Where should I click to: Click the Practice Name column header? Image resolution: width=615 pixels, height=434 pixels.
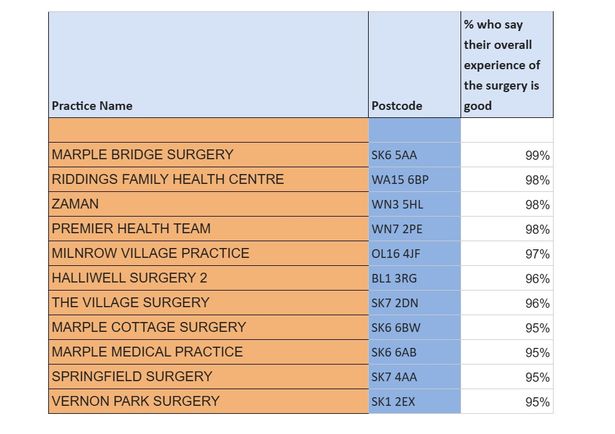(x=92, y=105)
